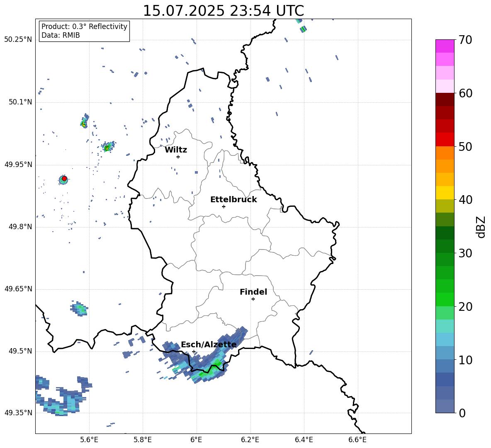Click the colorbar tick label 10
This screenshot has width=491, height=448.
(465, 360)
